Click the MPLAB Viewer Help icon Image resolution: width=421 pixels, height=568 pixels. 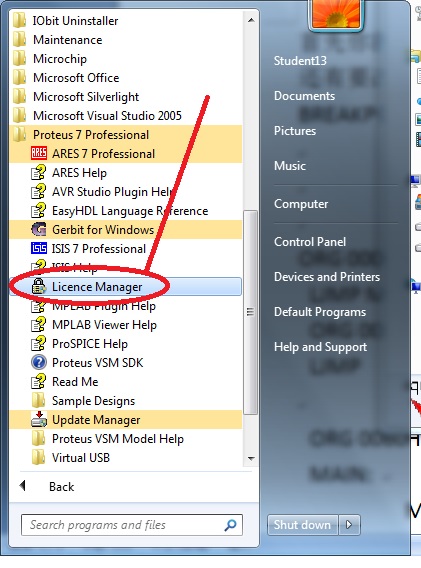[x=39, y=324]
